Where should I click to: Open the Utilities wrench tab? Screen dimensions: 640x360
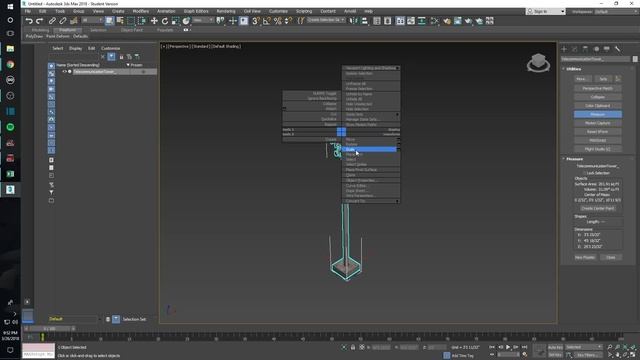(x=618, y=49)
